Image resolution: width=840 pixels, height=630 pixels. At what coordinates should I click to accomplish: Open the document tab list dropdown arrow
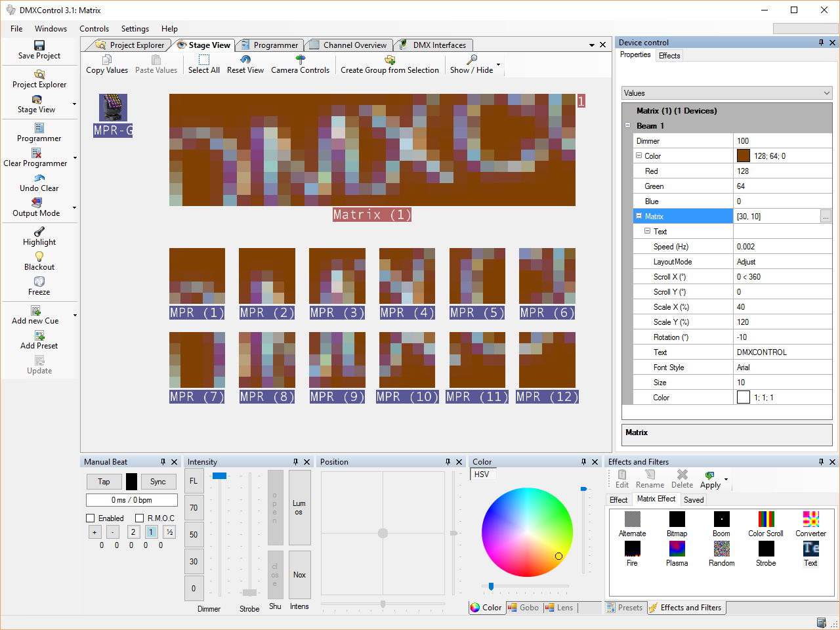[x=592, y=45]
